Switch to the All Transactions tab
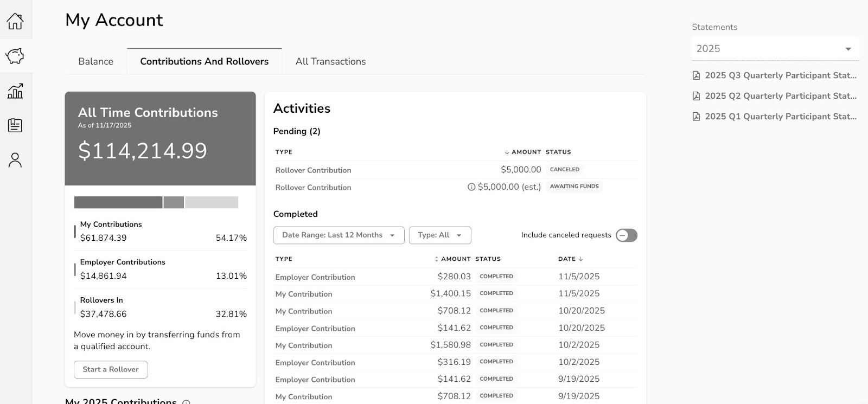This screenshot has width=868, height=404. coord(330,61)
